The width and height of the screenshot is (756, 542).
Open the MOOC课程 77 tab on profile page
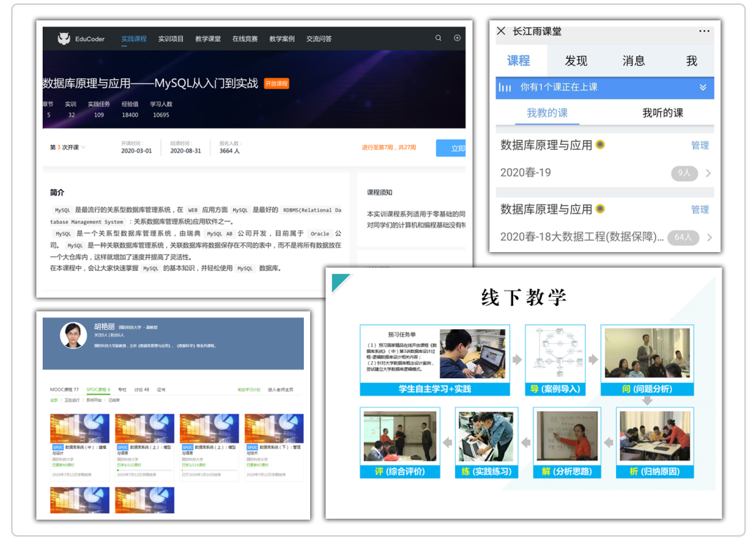(x=64, y=389)
